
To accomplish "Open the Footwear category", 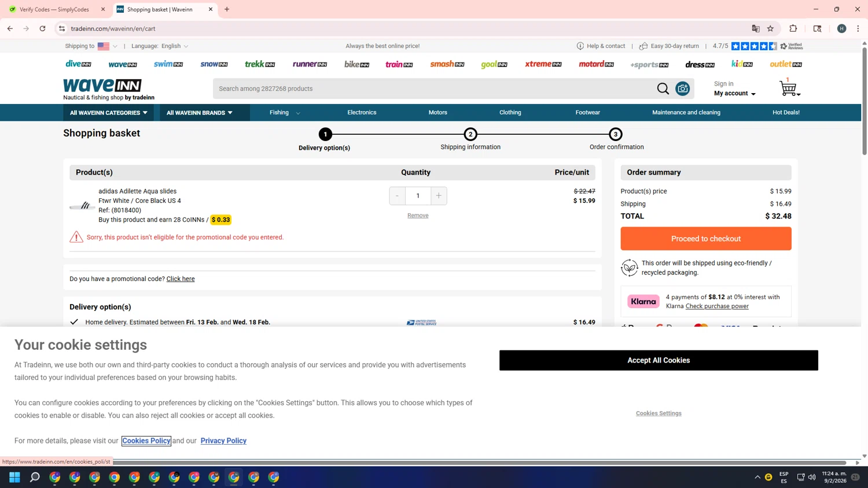I will click(587, 113).
